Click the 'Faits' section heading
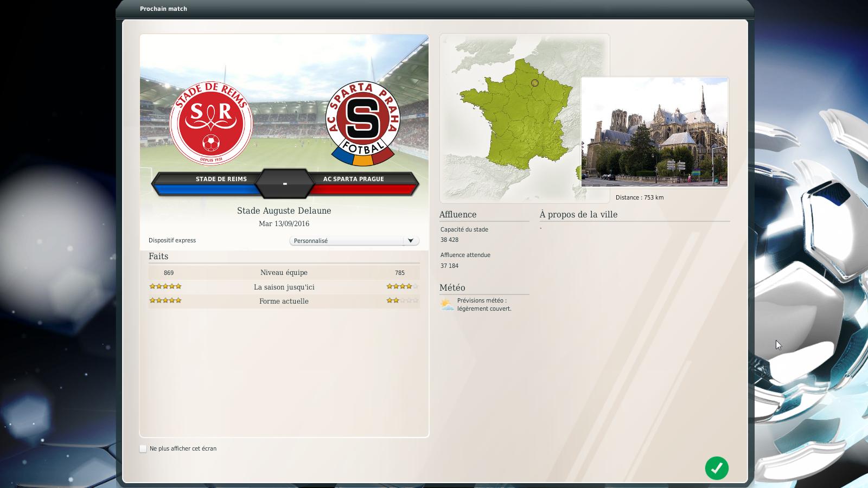Image resolution: width=868 pixels, height=488 pixels. [x=158, y=256]
